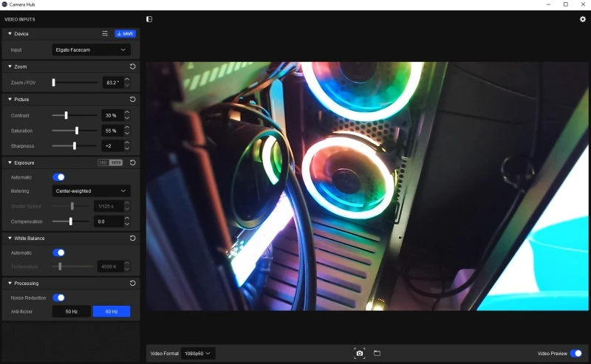591x364 pixels.
Task: Toggle automatic exposure switch
Action: click(58, 177)
